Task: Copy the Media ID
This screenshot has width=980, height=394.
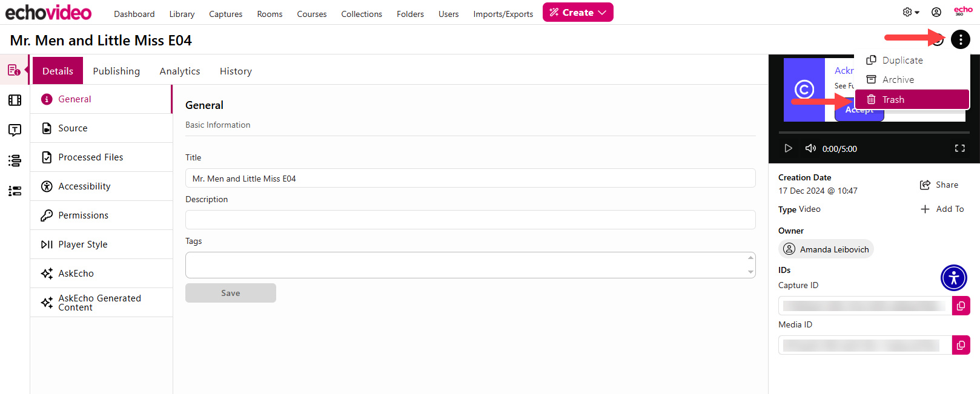Action: click(961, 345)
